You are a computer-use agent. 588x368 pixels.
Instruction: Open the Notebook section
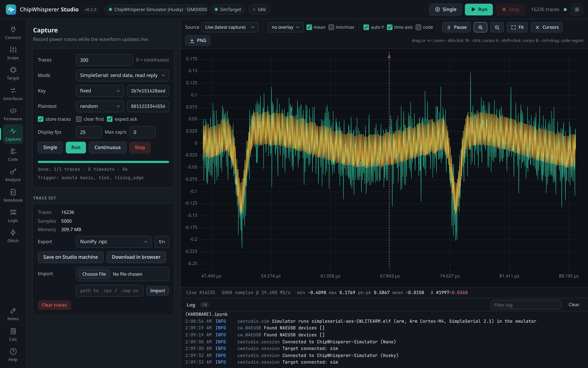13,195
